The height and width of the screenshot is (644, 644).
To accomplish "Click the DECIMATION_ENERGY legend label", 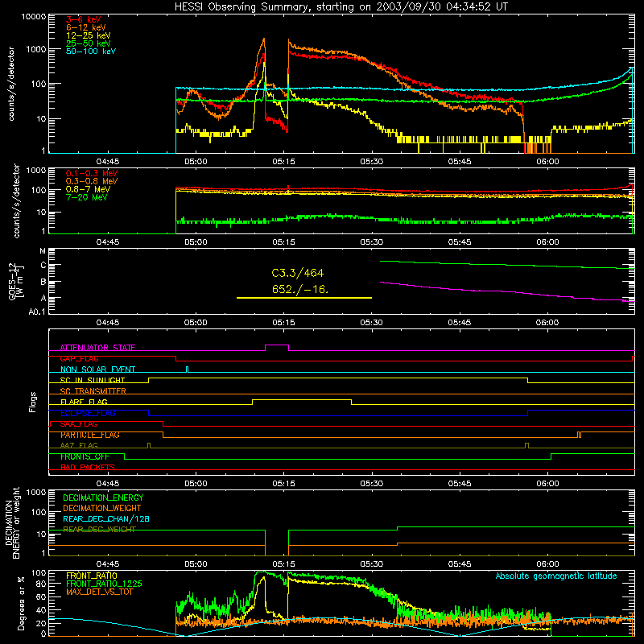I will click(103, 497).
